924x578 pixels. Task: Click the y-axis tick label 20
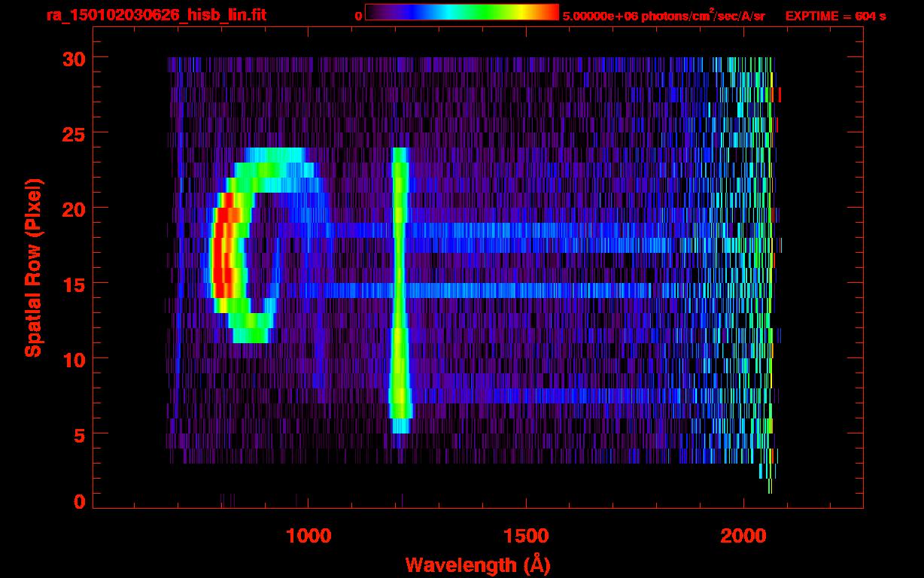[72, 208]
